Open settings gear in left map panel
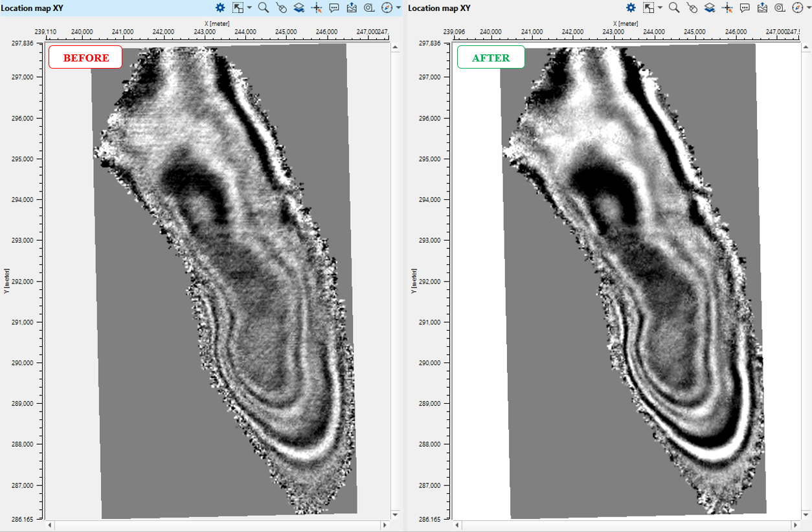Viewport: 812px width, 532px height. coord(220,8)
